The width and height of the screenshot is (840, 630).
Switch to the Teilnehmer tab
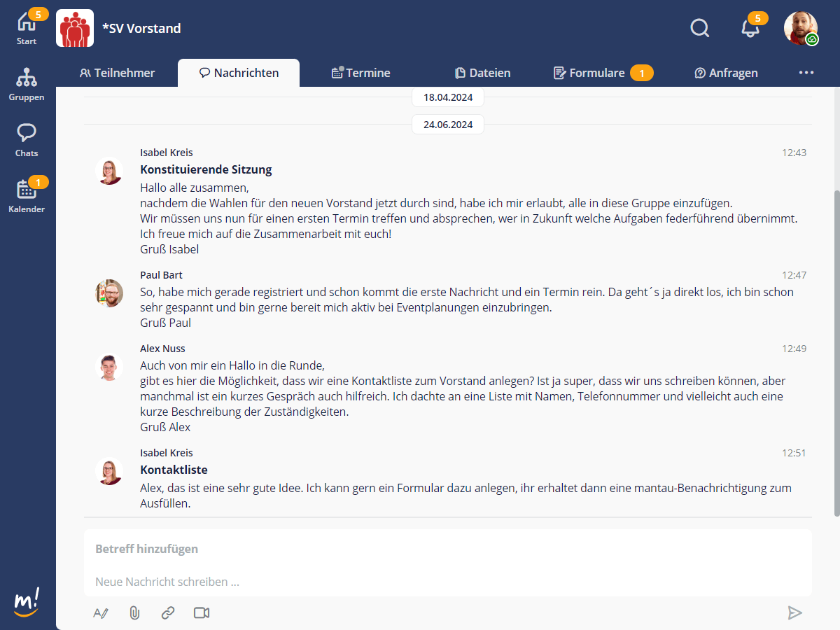117,73
